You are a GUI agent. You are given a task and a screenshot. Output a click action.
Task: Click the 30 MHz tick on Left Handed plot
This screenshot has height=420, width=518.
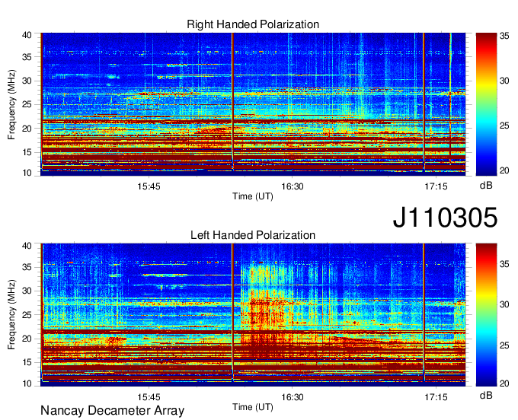click(x=27, y=291)
